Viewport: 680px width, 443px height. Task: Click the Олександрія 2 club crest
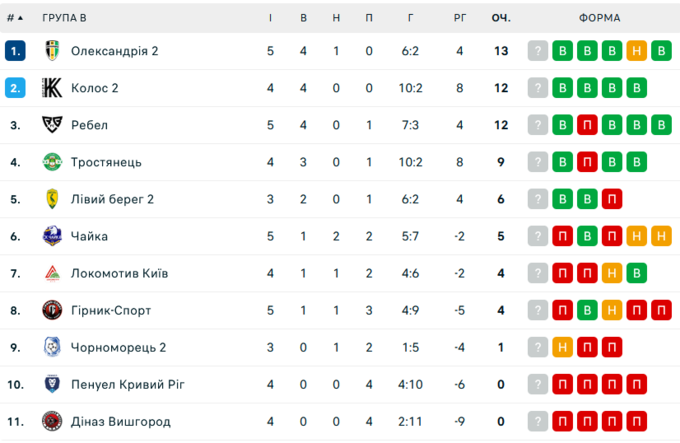[52, 51]
